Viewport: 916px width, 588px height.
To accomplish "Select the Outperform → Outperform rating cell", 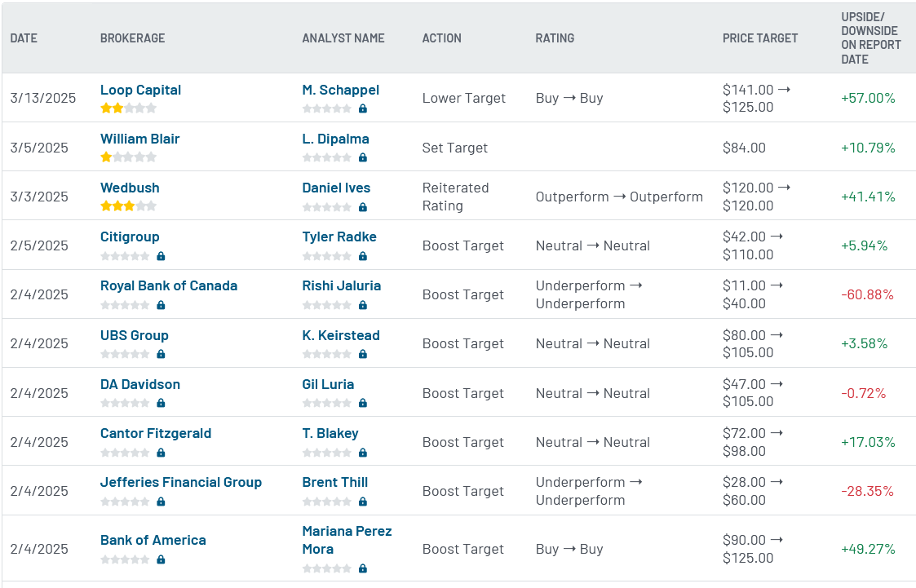I will click(619, 197).
